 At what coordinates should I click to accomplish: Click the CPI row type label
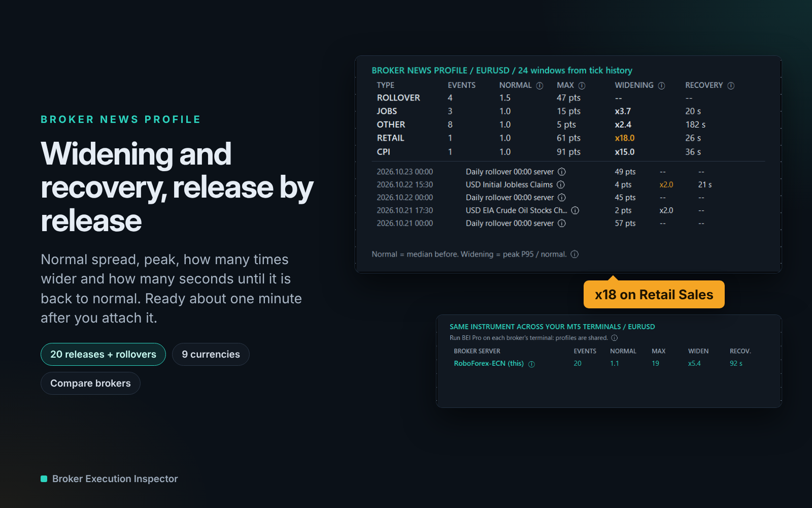(383, 152)
